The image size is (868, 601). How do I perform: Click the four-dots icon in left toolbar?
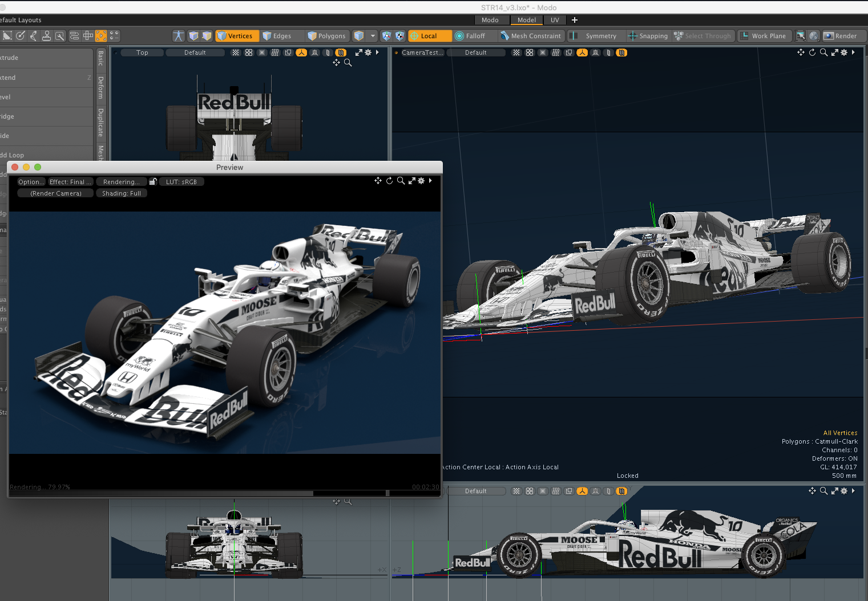114,35
